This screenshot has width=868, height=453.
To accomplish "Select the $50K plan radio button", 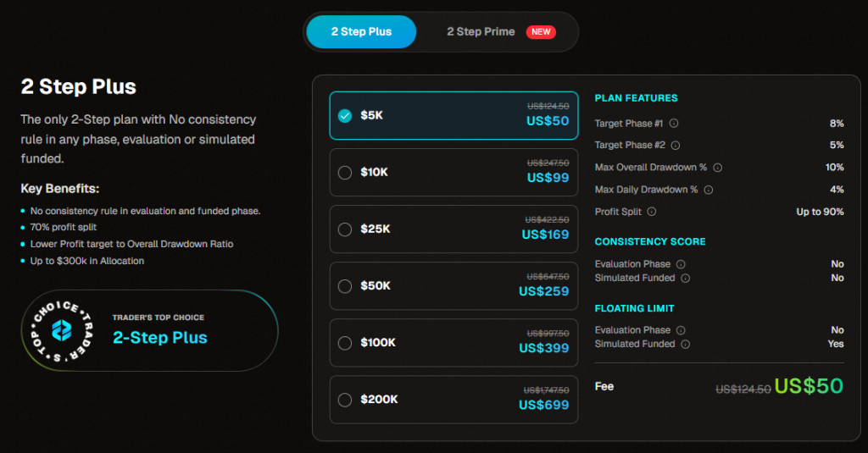I will (345, 286).
